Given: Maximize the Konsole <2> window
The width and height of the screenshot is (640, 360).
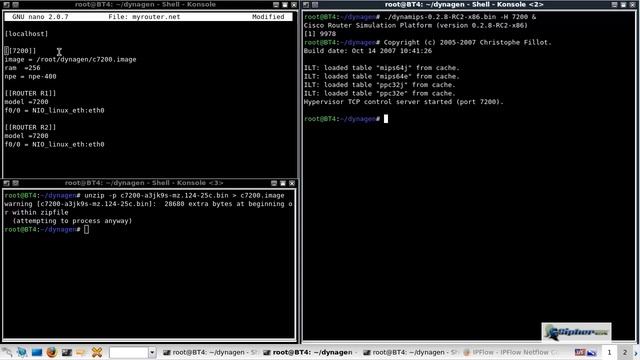Looking at the screenshot, I should pos(623,4).
